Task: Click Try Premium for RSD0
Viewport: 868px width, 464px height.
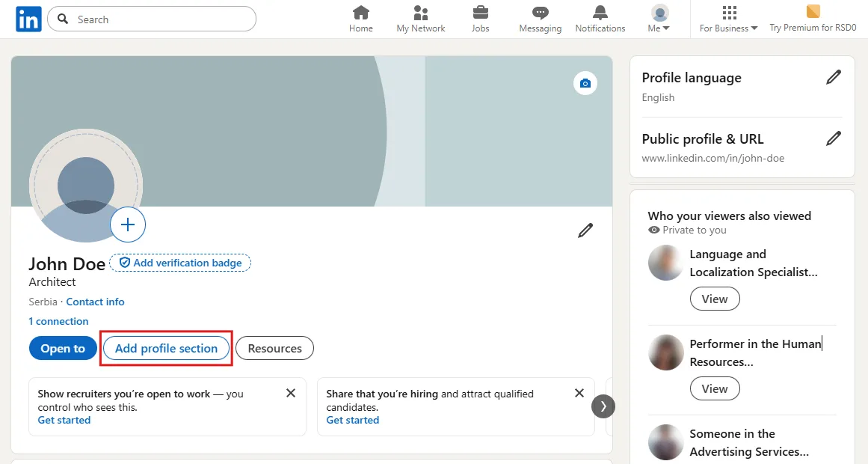Action: pos(813,19)
